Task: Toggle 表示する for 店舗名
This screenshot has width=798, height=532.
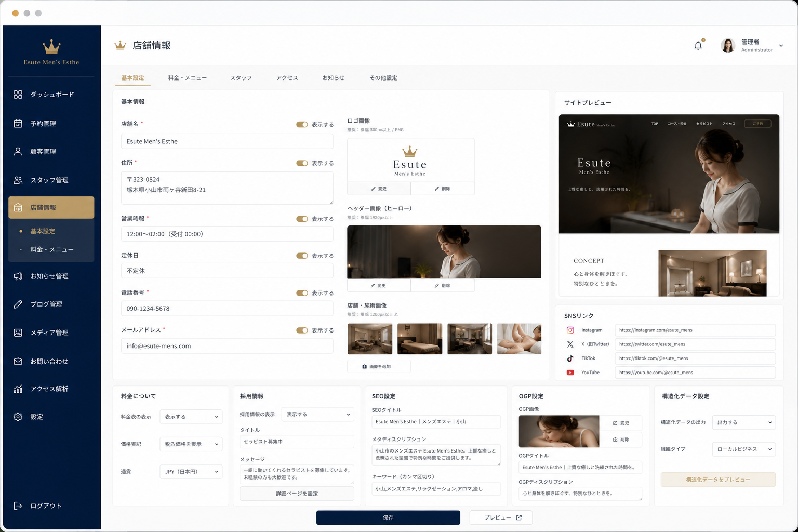Action: click(302, 125)
